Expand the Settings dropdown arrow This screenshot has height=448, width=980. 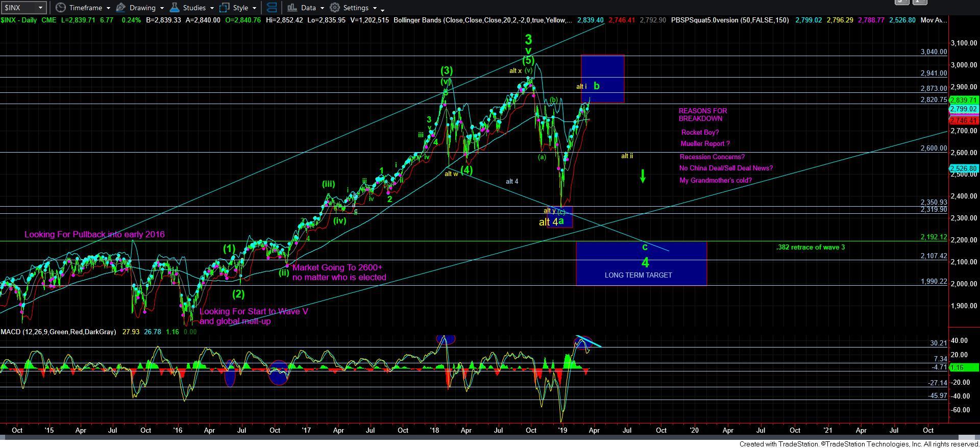coord(375,8)
